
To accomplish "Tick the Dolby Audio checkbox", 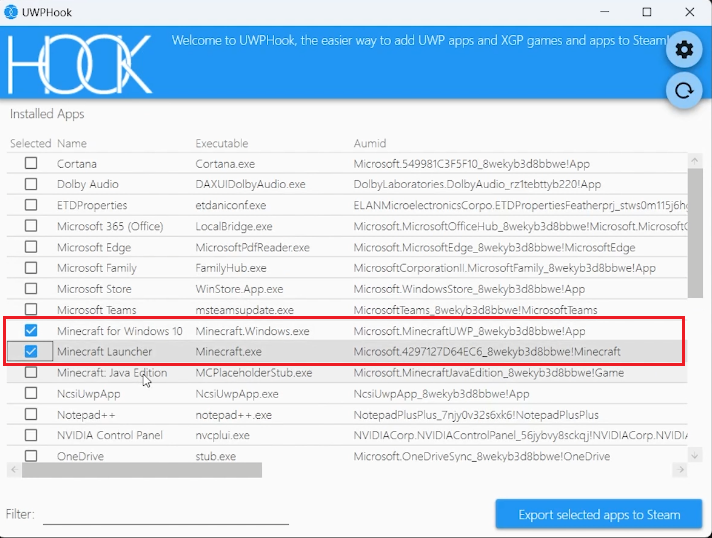I will [31, 184].
